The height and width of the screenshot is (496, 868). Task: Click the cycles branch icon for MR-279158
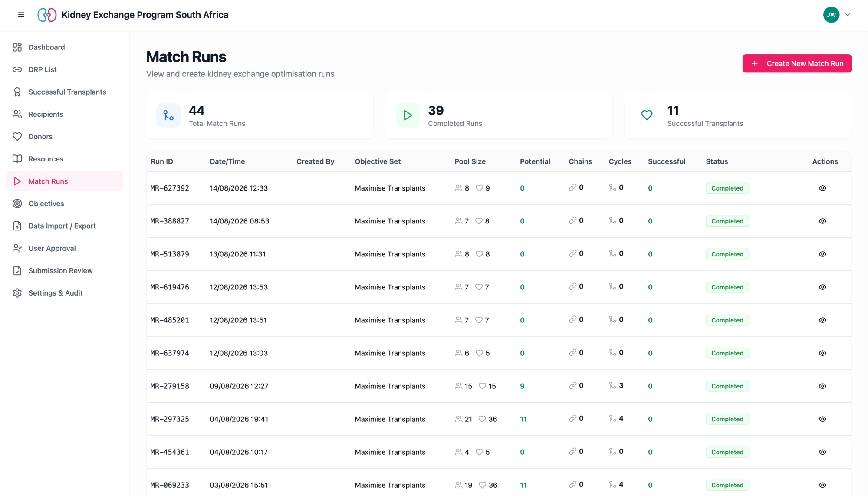pyautogui.click(x=612, y=385)
